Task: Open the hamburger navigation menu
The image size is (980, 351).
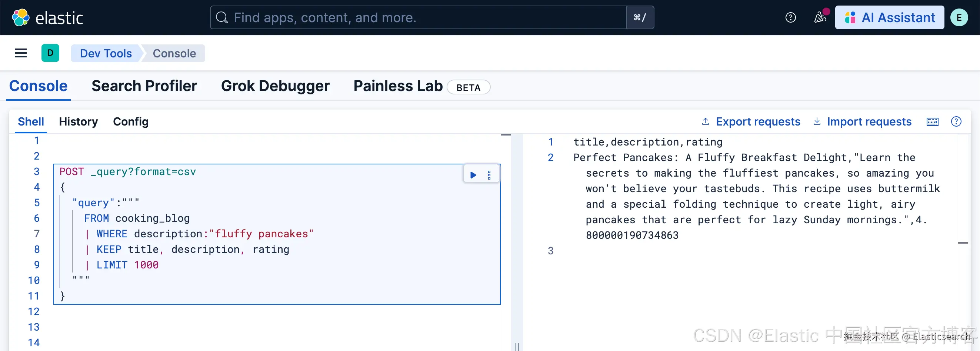Action: [20, 53]
